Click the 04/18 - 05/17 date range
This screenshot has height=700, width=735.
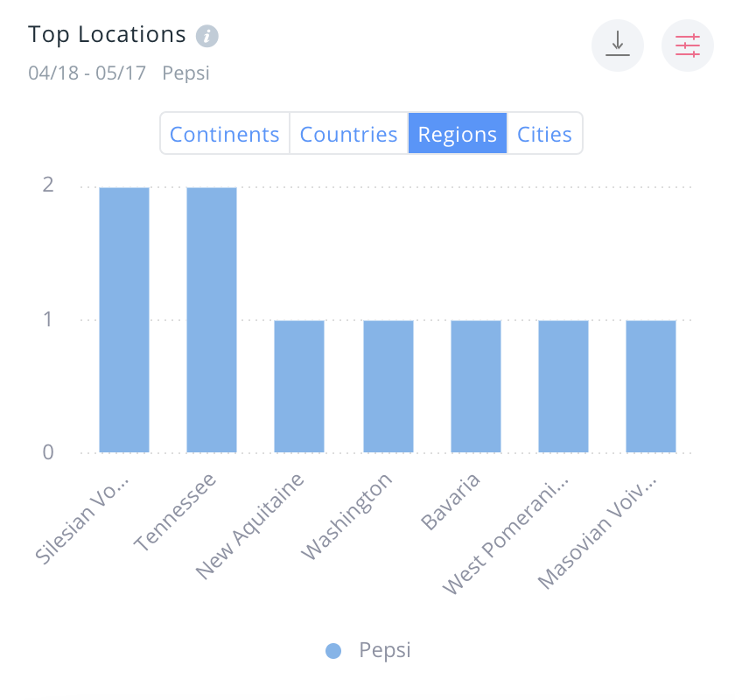(x=88, y=72)
